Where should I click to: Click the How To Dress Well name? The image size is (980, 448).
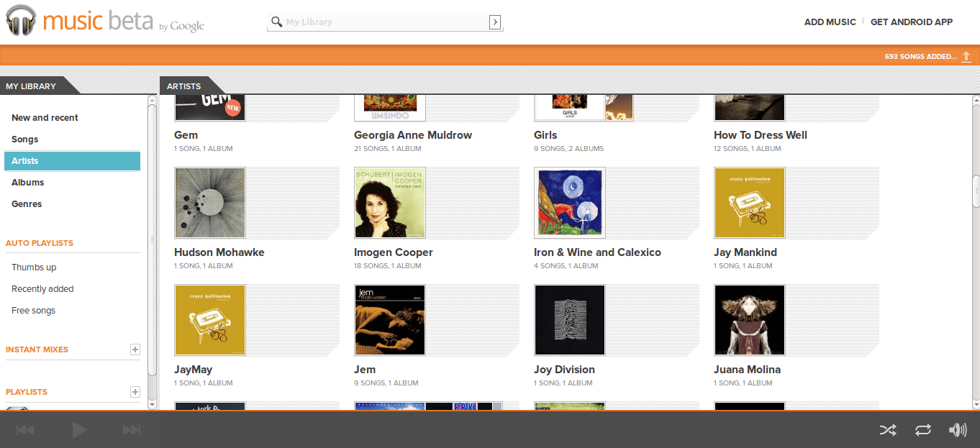[761, 135]
